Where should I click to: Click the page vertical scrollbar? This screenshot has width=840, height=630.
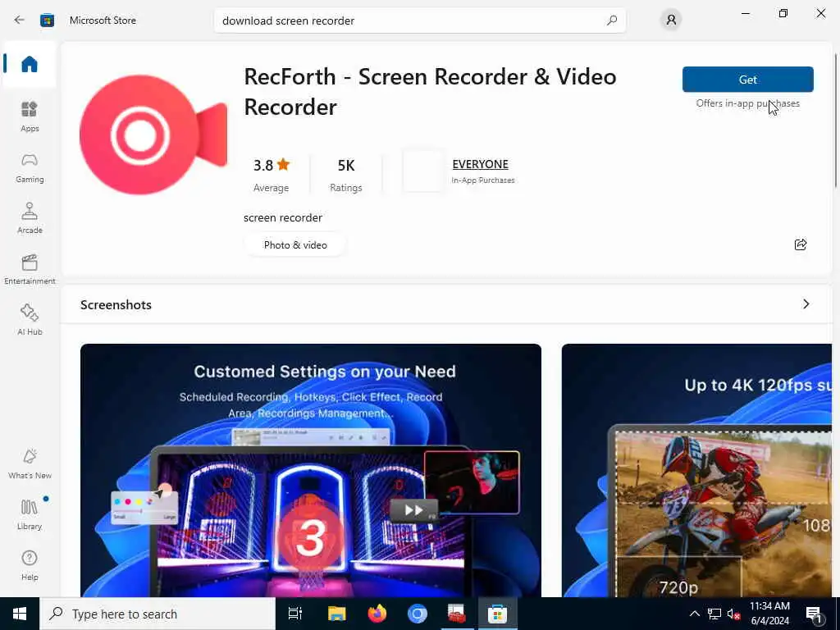pos(836,121)
